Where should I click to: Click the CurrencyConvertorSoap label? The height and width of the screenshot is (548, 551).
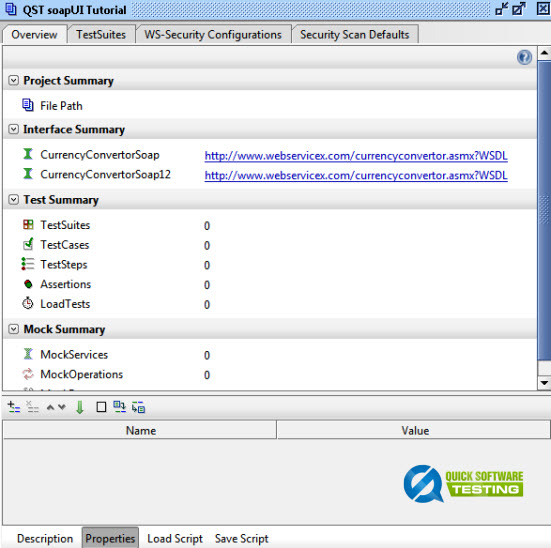click(x=100, y=155)
